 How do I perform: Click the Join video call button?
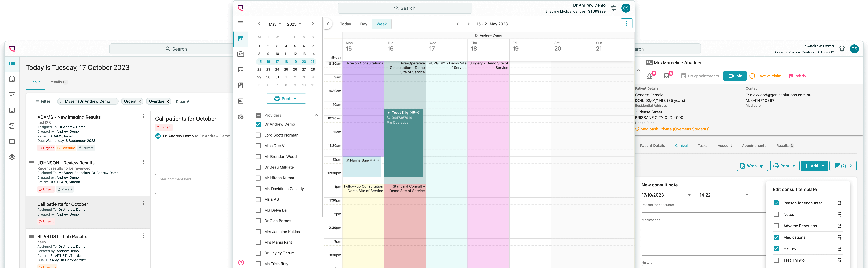point(735,76)
